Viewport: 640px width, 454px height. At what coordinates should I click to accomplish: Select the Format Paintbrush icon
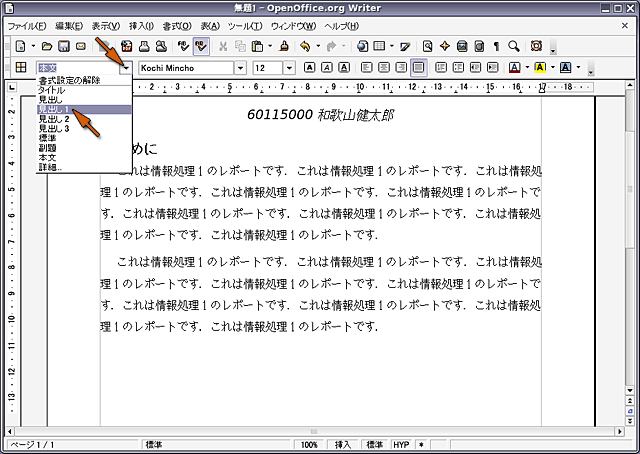(284, 46)
